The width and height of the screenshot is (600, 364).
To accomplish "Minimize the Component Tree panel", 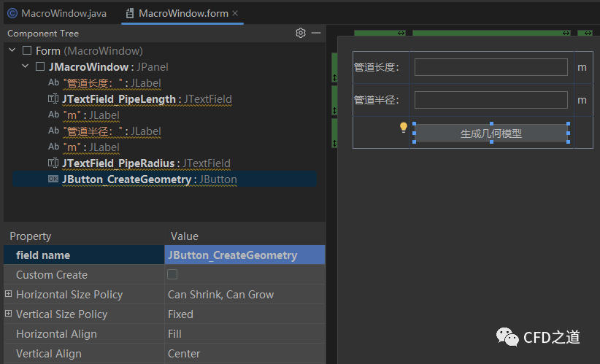I will (316, 33).
